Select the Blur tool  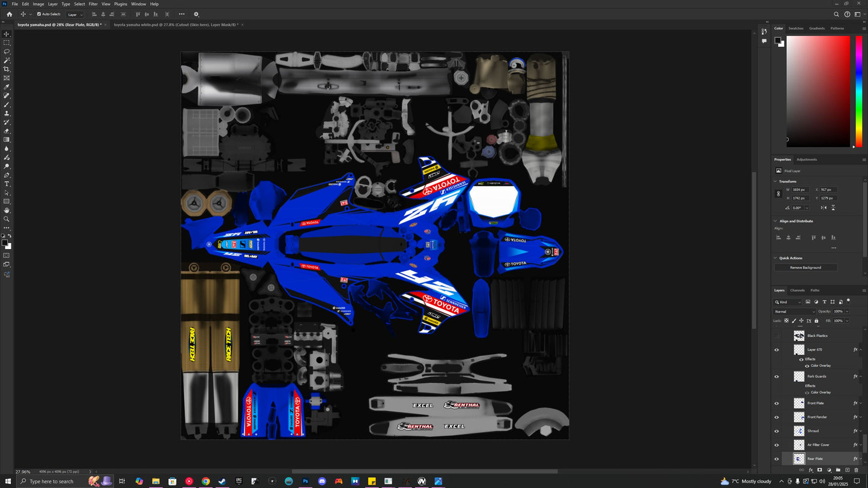pyautogui.click(x=7, y=148)
